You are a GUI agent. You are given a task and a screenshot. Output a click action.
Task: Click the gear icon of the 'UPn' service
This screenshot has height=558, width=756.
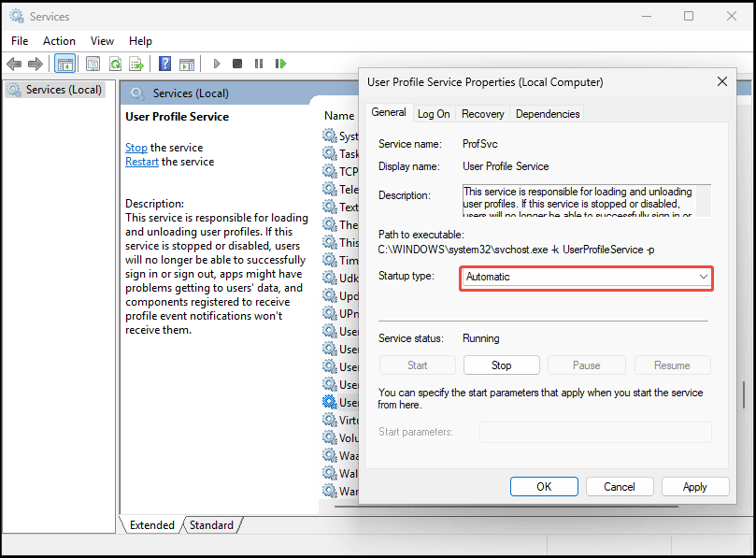330,313
